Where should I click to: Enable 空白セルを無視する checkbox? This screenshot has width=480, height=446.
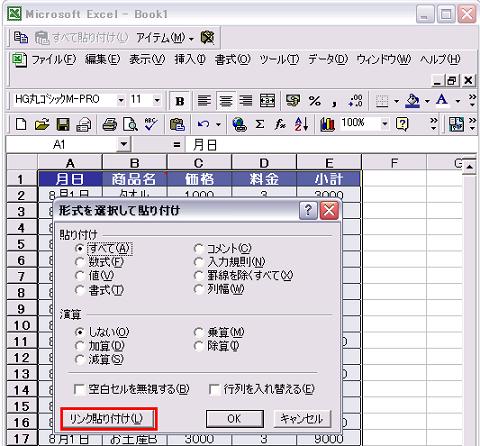click(x=80, y=389)
